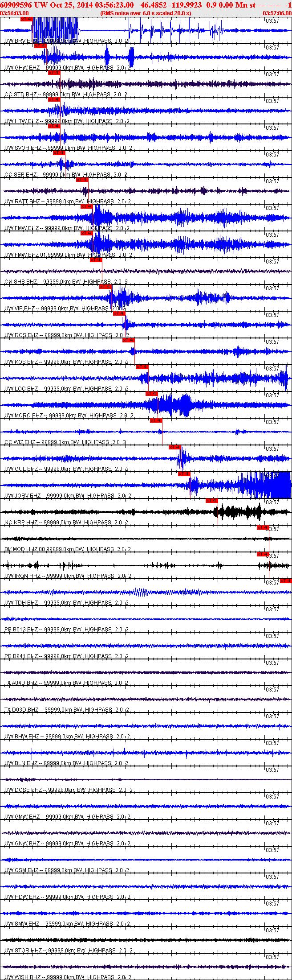The width and height of the screenshot is (292, 980).
Task: Click the pick marker on the BK.MOD trace
Action: [263, 527]
